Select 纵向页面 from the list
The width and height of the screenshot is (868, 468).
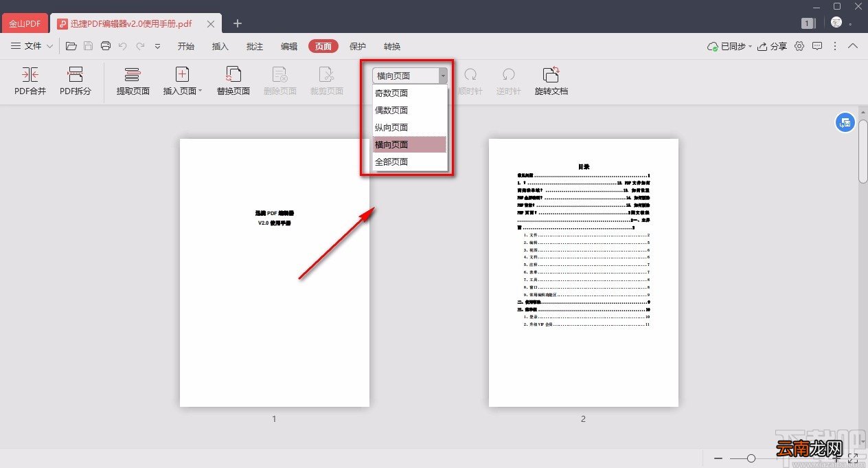[x=410, y=127]
